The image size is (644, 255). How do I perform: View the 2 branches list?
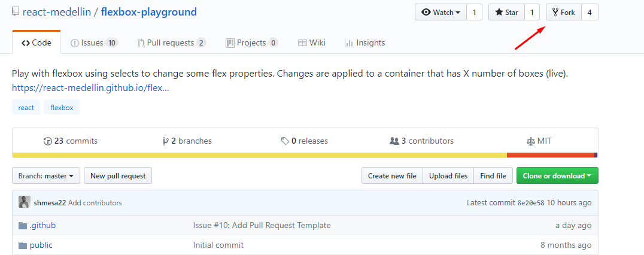(187, 141)
